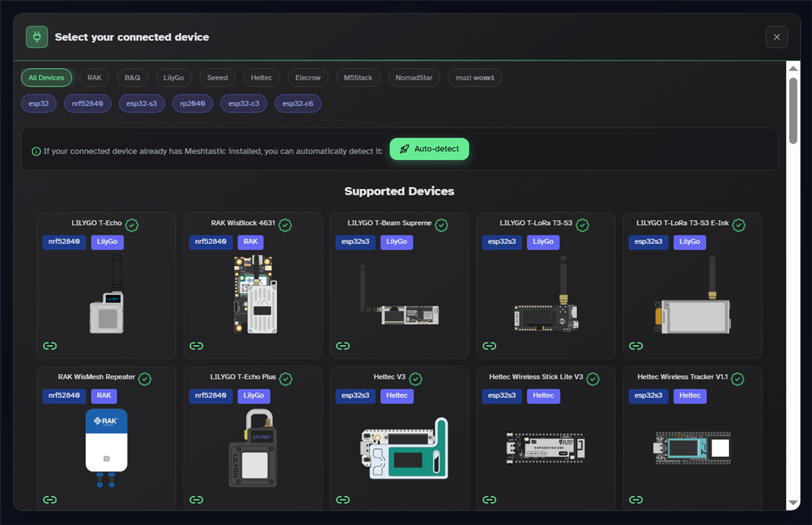Viewport: 812px width, 525px height.
Task: Filter devices by muzi works vendor
Action: pyautogui.click(x=475, y=78)
